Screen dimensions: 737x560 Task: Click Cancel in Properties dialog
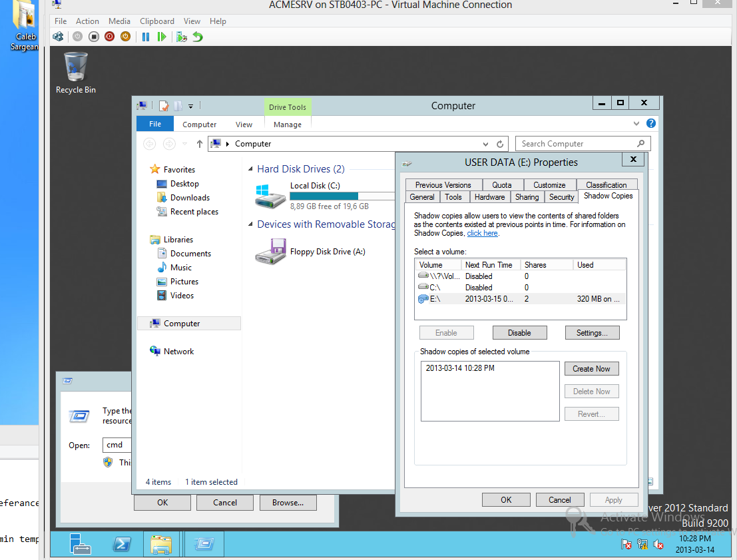pos(560,500)
